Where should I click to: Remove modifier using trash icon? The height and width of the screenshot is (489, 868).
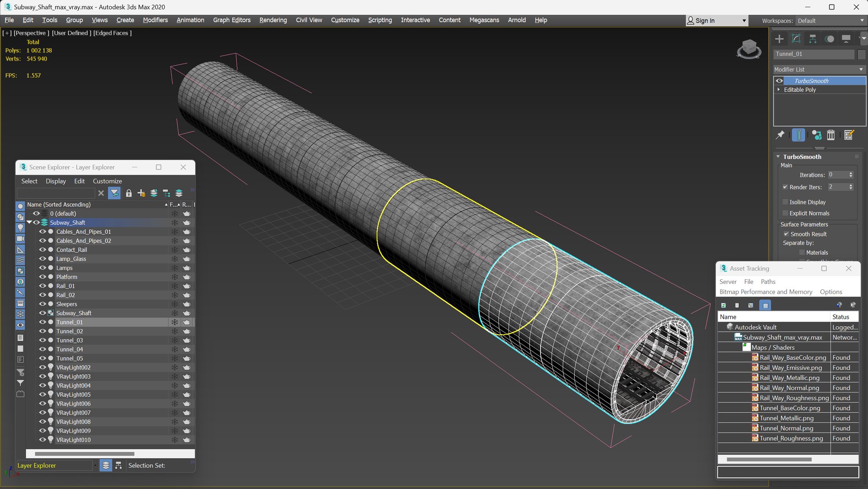tap(831, 135)
